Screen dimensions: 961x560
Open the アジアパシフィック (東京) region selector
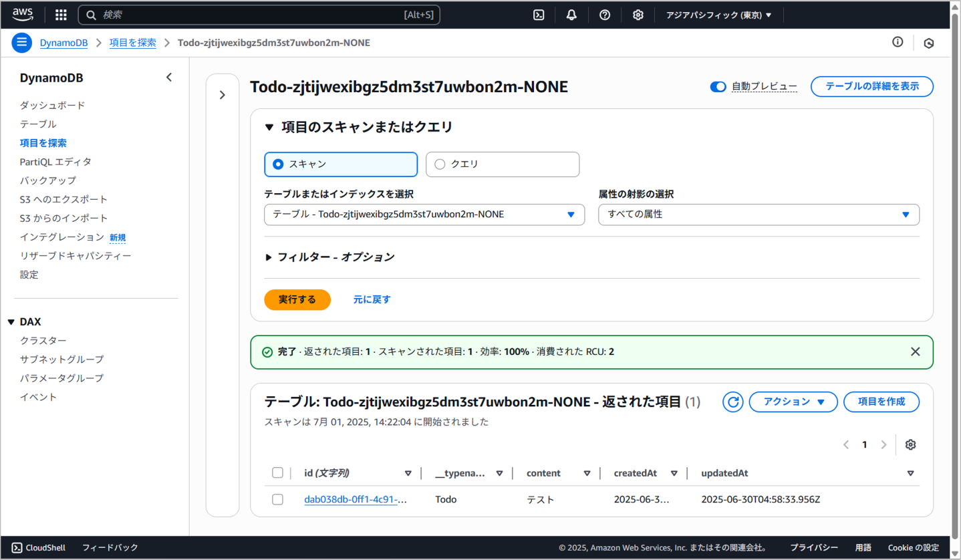pyautogui.click(x=718, y=15)
